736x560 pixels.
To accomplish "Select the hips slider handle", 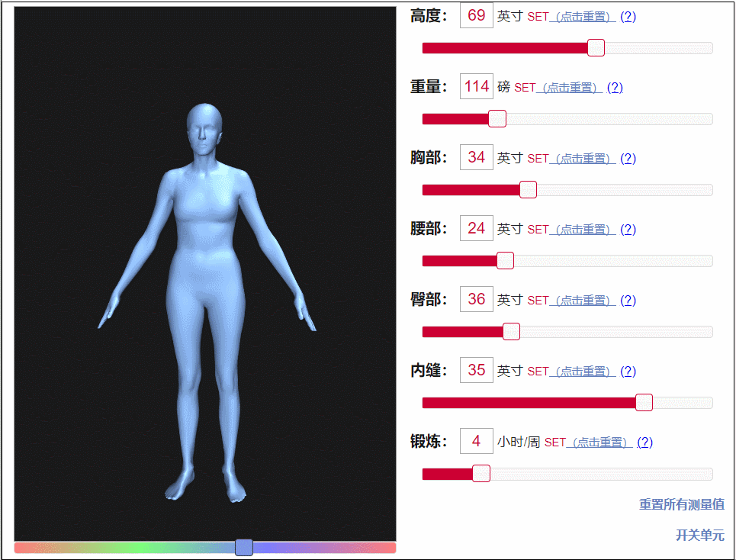I will pyautogui.click(x=511, y=331).
